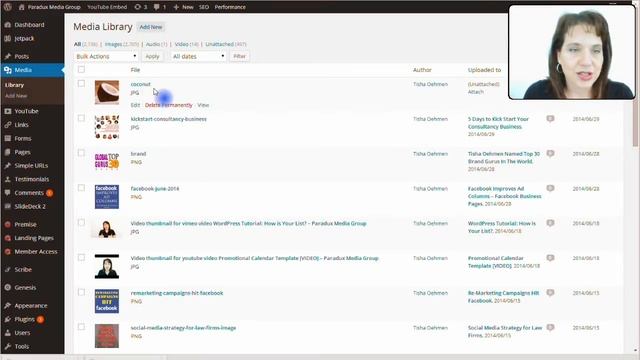Click comment bubble in brand row

point(550,153)
